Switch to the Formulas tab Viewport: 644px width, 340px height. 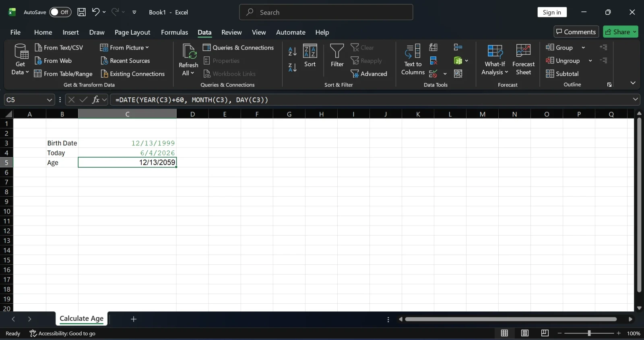pos(174,32)
